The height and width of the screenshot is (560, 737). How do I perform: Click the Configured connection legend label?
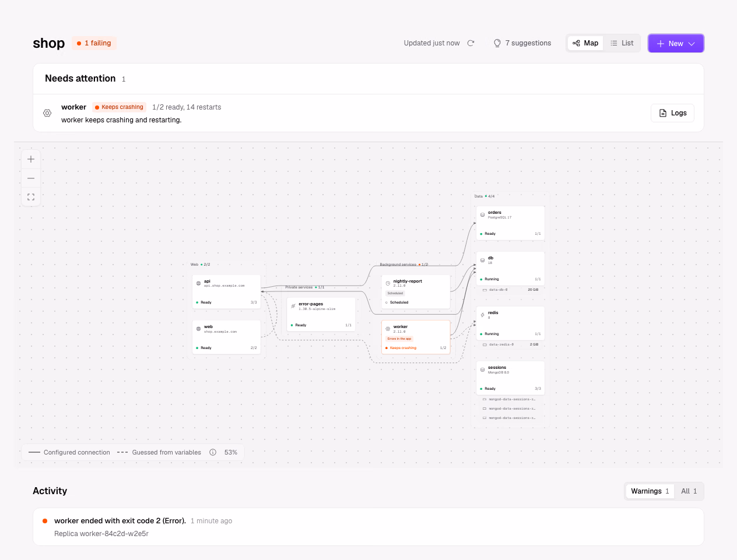[77, 452]
